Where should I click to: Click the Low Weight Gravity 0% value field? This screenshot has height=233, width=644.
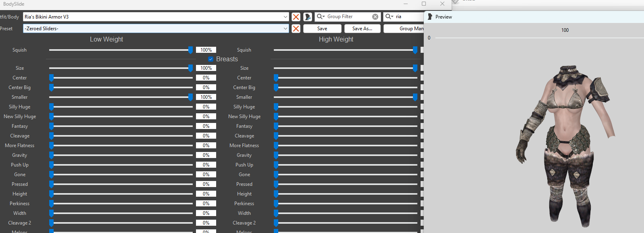[x=206, y=155]
